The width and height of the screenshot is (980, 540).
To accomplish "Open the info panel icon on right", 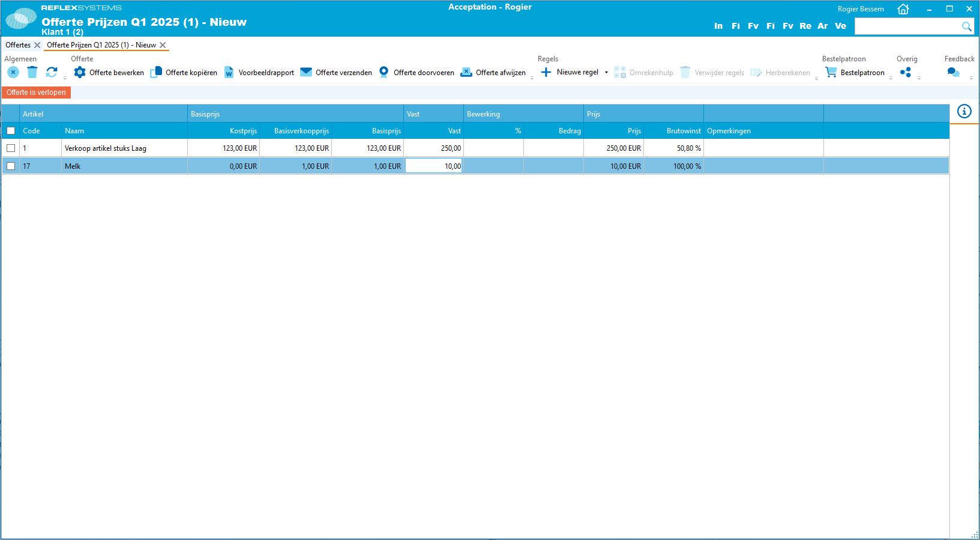I will 964,111.
